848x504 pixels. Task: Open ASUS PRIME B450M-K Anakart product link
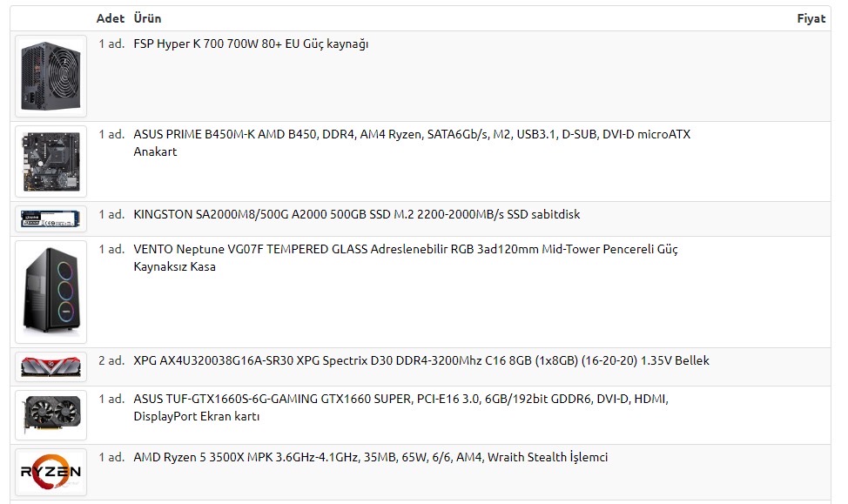[x=412, y=143]
